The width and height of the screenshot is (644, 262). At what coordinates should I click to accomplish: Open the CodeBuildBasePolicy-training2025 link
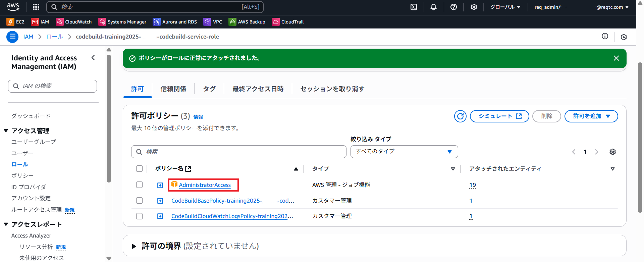point(233,201)
